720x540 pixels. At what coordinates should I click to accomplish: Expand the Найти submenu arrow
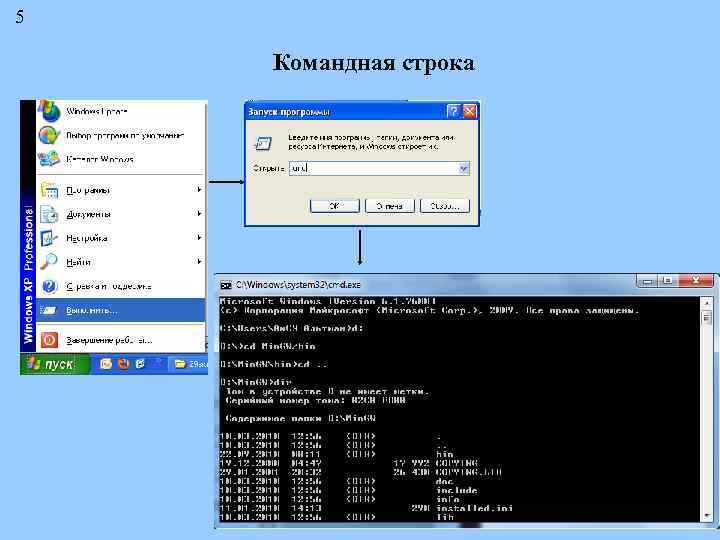(199, 261)
